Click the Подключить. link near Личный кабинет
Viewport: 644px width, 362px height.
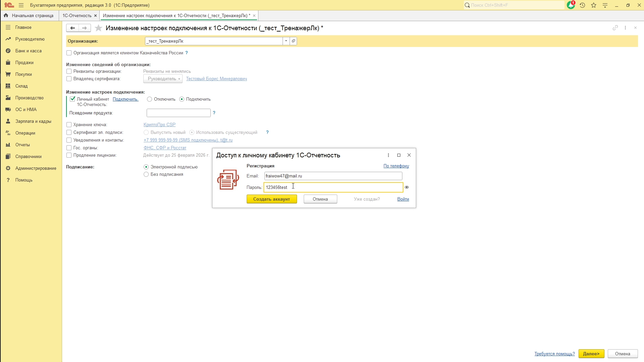pos(126,99)
